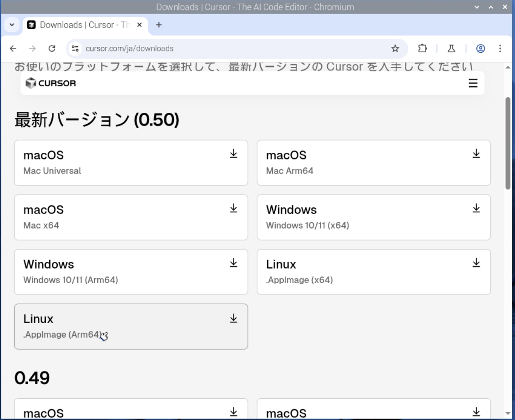Select the Downloads | Cursor tab
The height and width of the screenshot is (420, 515).
pyautogui.click(x=86, y=25)
